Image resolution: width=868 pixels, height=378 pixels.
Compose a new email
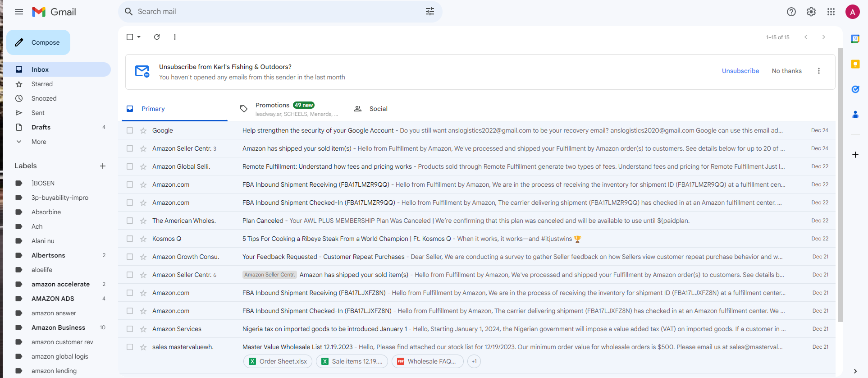(38, 42)
